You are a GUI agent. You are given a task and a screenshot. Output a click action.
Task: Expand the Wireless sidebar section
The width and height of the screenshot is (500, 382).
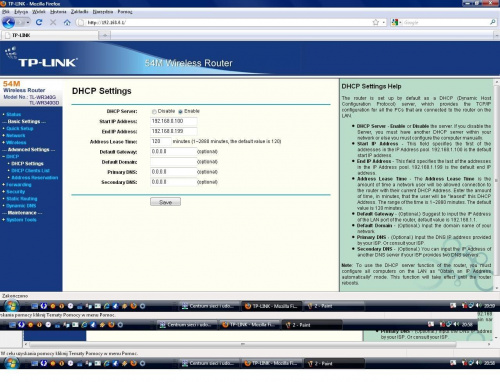(x=16, y=142)
